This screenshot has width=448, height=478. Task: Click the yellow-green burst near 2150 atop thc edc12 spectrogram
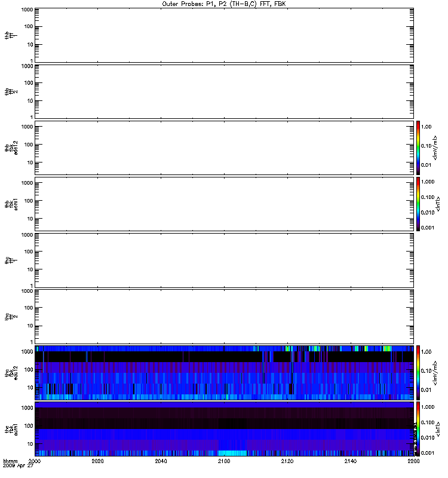point(387,348)
